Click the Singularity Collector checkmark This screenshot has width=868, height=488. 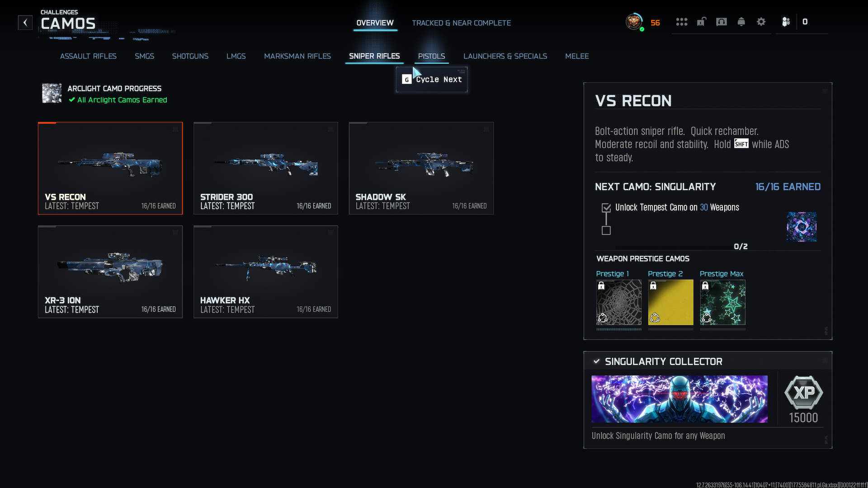tap(596, 361)
